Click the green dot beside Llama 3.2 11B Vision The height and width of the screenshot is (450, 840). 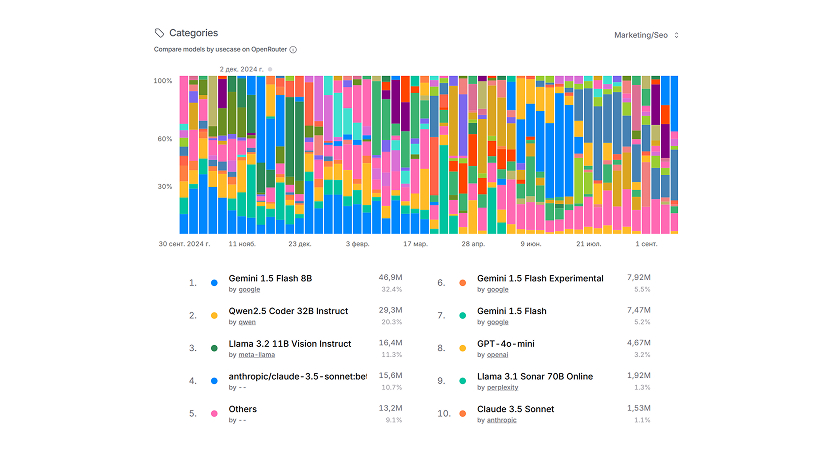click(214, 348)
